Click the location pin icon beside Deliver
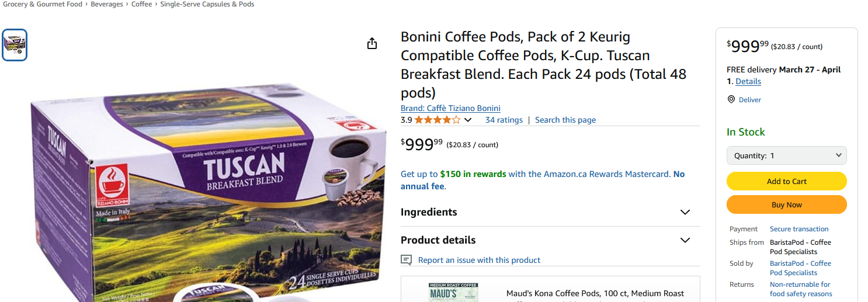This screenshot has width=868, height=302. [x=731, y=100]
